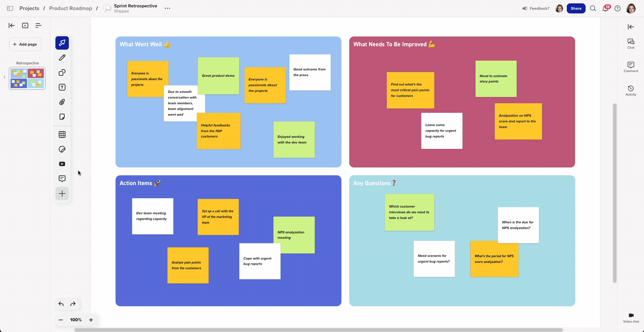
Task: Collapse the pages panel
Action: (x=11, y=25)
